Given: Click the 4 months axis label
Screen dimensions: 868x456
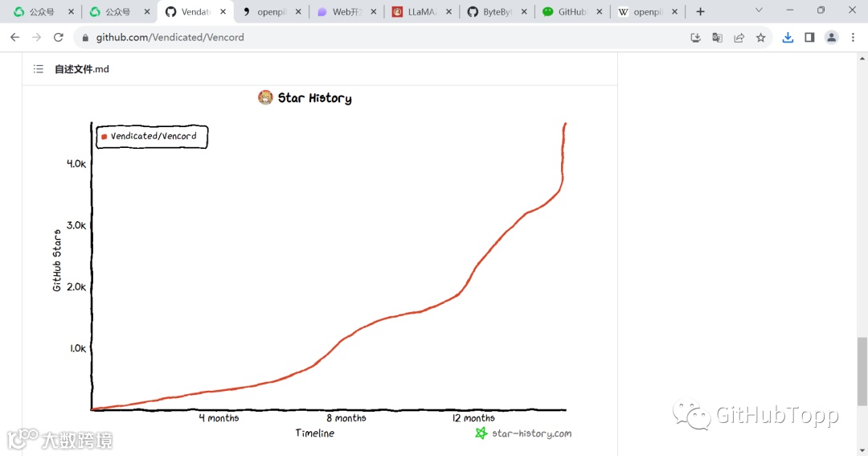Looking at the screenshot, I should (x=219, y=417).
